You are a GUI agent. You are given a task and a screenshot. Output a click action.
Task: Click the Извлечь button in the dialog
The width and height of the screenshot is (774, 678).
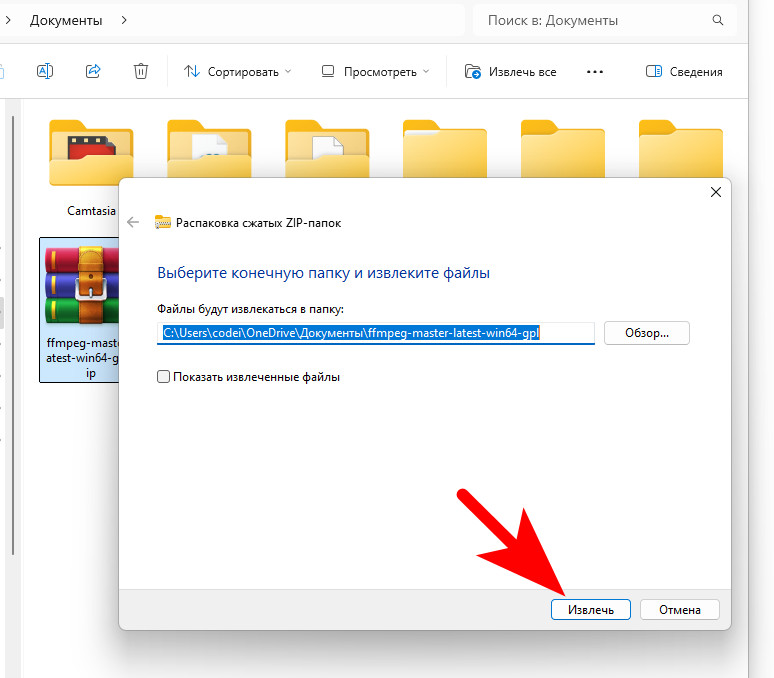(590, 609)
